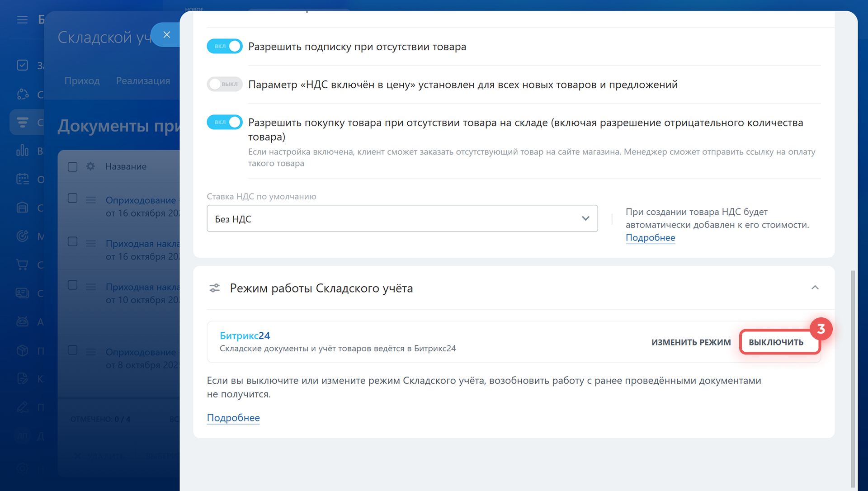Viewport: 868px width, 491px height.
Task: Click the warehouse mode settings sliders icon
Action: pyautogui.click(x=214, y=288)
